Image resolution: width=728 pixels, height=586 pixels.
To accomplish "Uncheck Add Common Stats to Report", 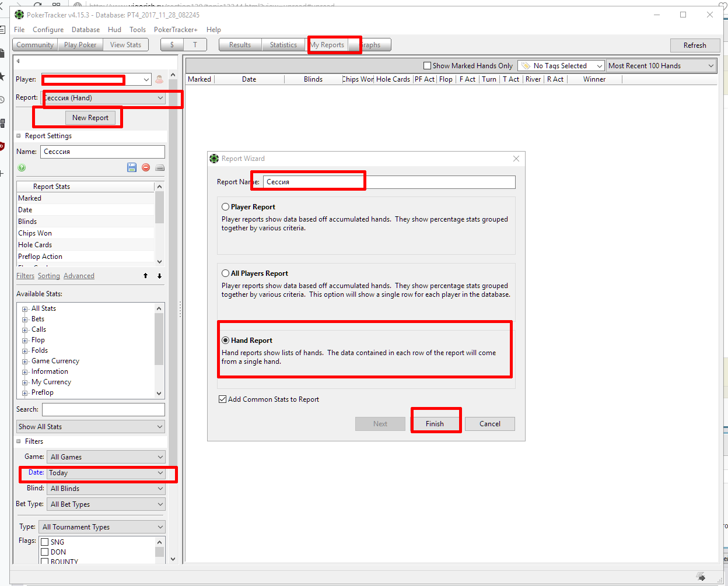I will pyautogui.click(x=223, y=399).
